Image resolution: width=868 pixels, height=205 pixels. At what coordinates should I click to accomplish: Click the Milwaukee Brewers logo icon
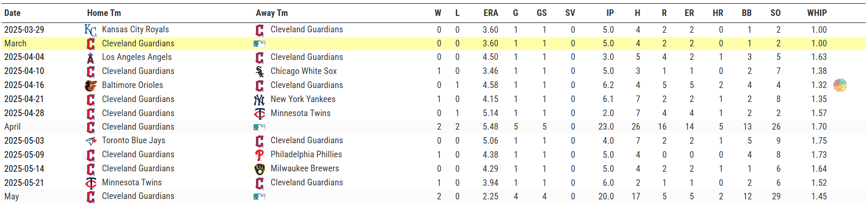point(259,169)
